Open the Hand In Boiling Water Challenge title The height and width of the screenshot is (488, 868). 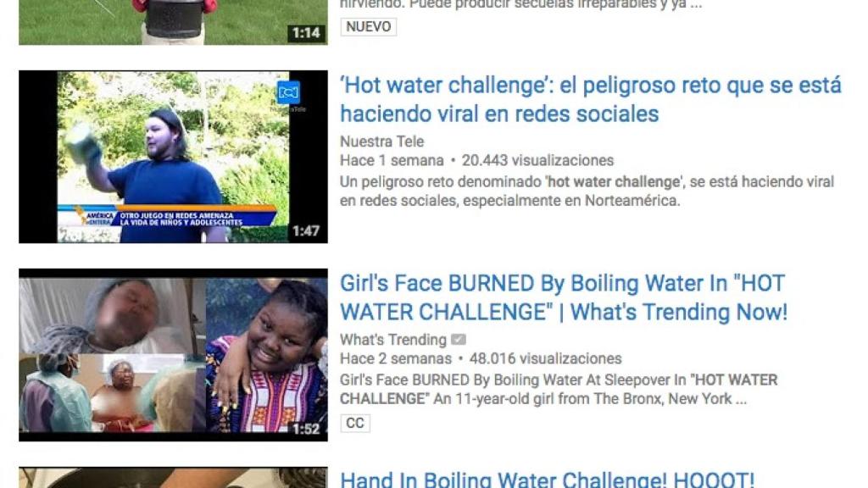547,479
